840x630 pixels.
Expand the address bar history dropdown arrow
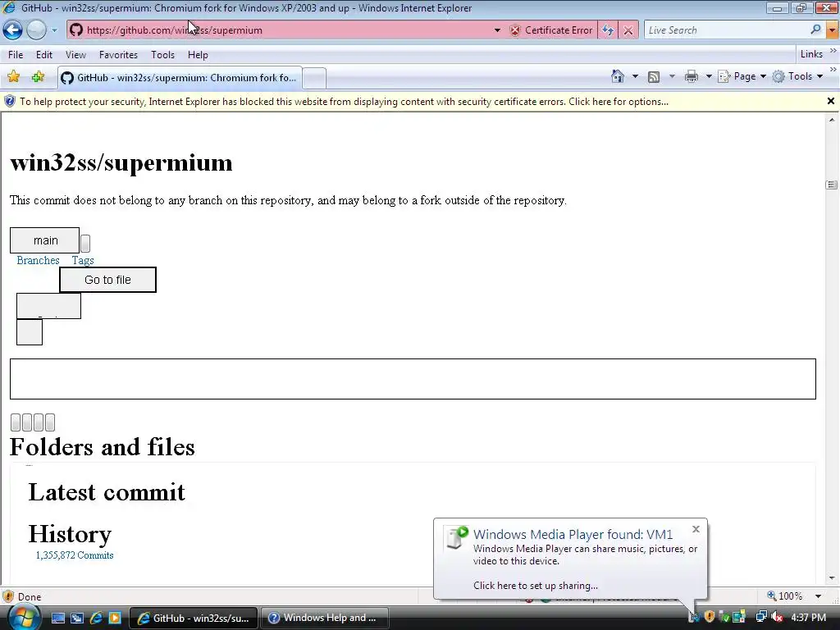pyautogui.click(x=497, y=30)
